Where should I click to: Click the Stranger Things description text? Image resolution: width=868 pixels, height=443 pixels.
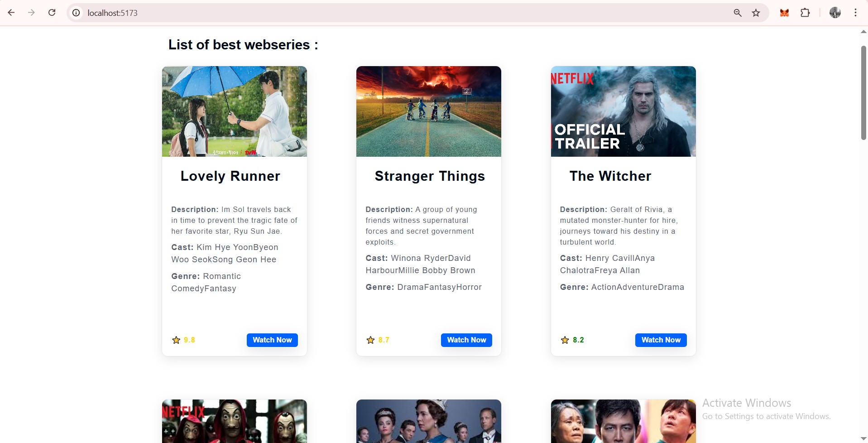coord(421,226)
